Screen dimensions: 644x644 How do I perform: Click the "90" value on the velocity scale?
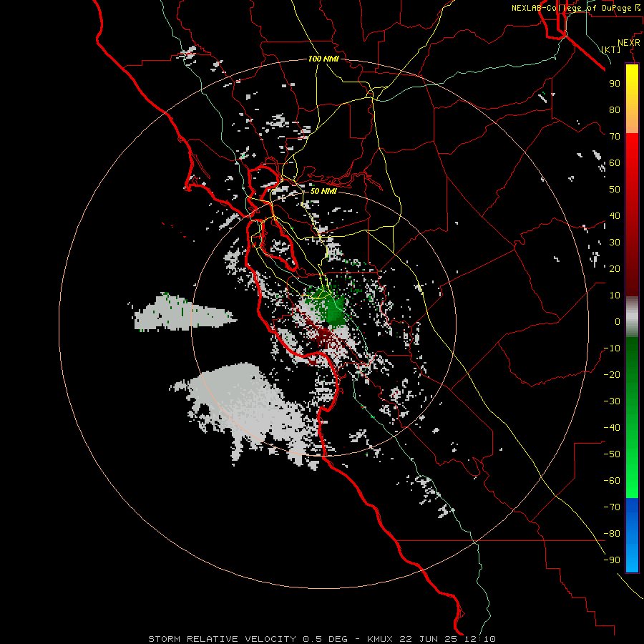tap(615, 84)
